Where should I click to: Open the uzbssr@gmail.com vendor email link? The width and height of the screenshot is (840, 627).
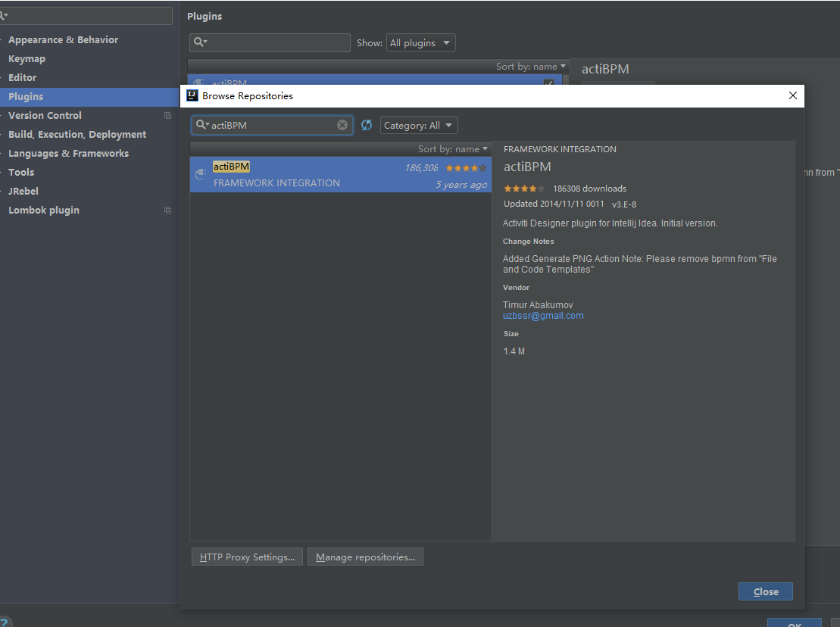[x=543, y=316]
